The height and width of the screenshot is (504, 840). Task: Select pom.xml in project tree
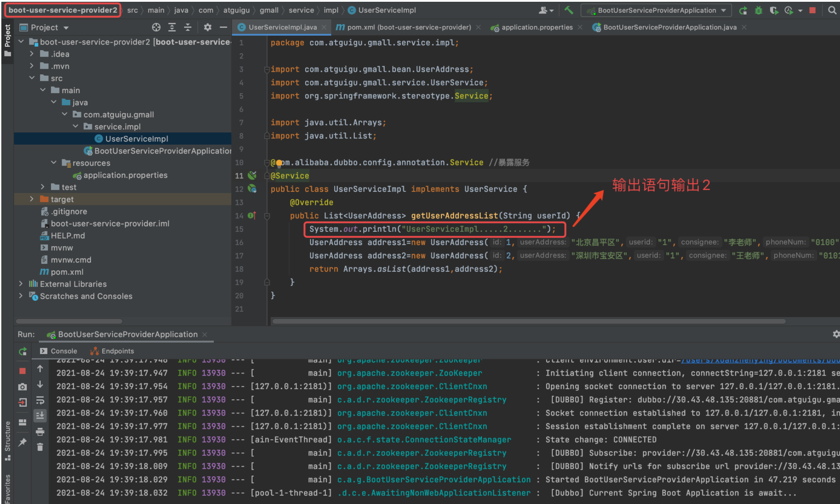click(62, 272)
